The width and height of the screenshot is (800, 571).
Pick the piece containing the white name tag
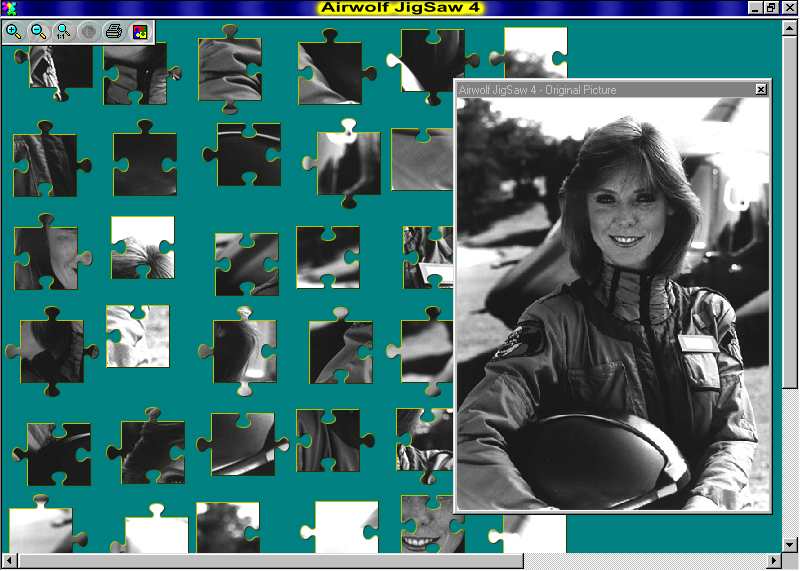click(x=429, y=258)
